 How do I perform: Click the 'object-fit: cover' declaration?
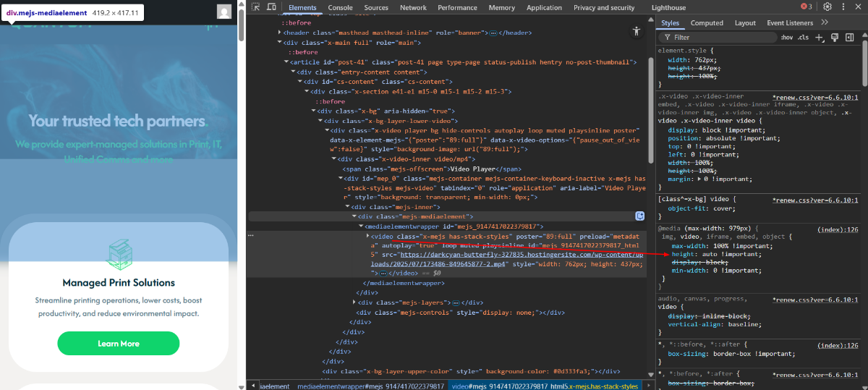click(x=702, y=208)
